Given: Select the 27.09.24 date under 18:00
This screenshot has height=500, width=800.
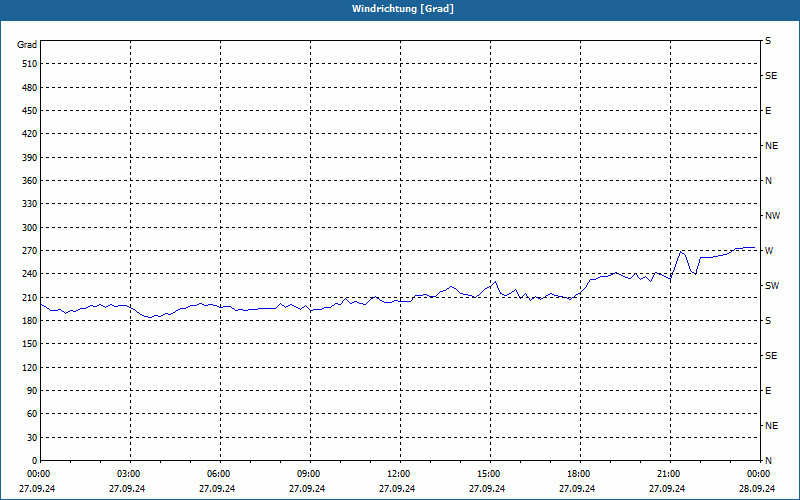Looking at the screenshot, I should pos(577,488).
